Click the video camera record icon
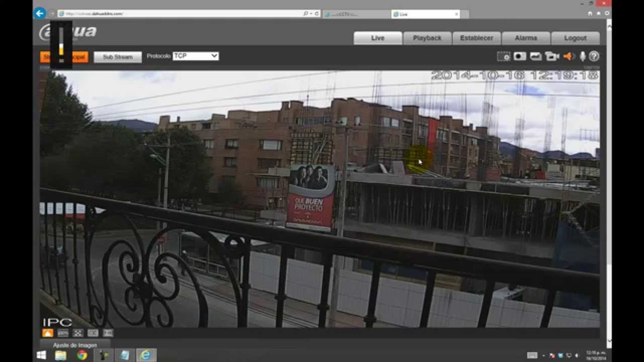 pos(552,56)
